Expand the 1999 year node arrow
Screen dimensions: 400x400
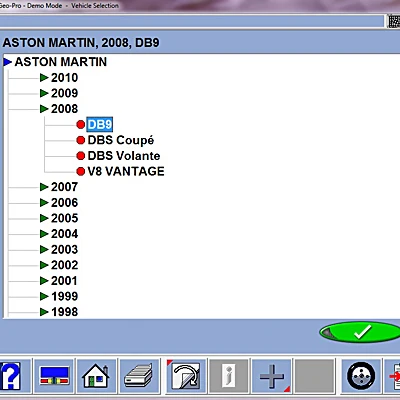tap(44, 296)
